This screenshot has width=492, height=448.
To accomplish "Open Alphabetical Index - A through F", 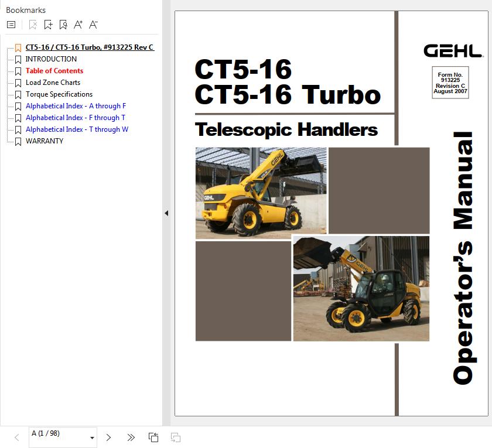I will pos(76,106).
